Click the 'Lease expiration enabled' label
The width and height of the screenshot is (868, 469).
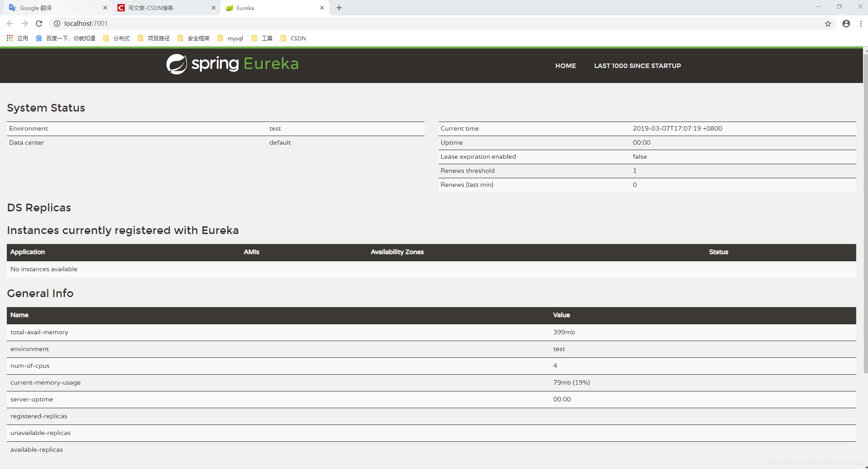pyautogui.click(x=478, y=156)
